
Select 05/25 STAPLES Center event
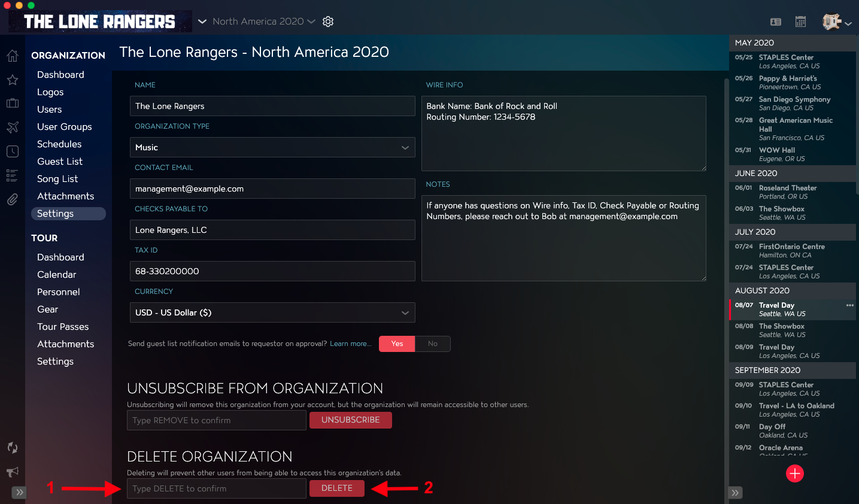point(793,62)
